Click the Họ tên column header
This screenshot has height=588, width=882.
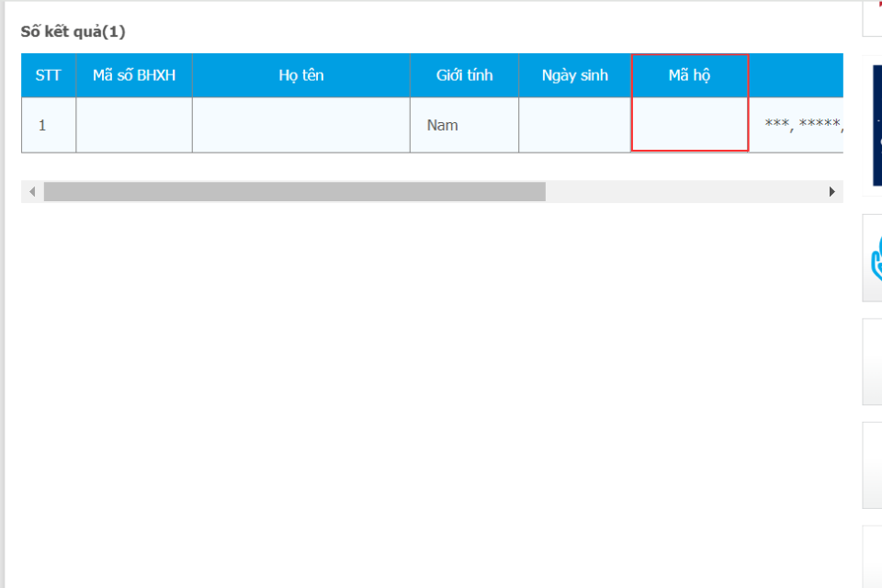click(x=301, y=75)
